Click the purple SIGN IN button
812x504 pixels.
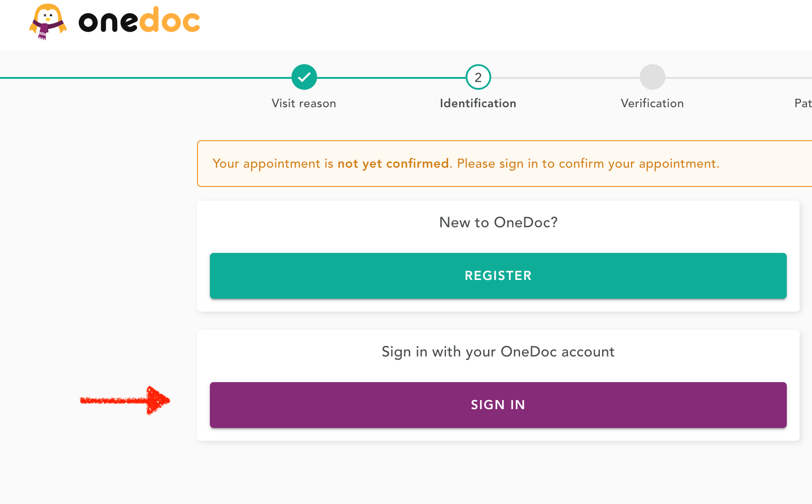tap(498, 405)
